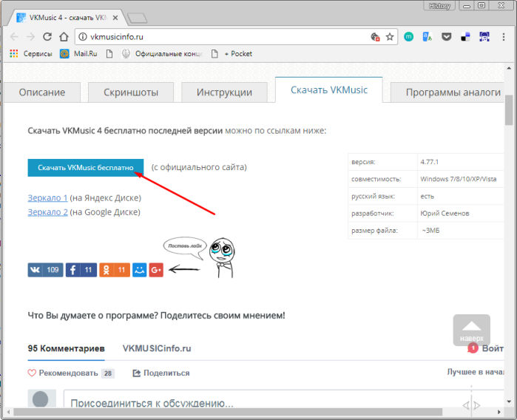Select the Скачать VKMusic tab
Image resolution: width=517 pixels, height=420 pixels.
coord(329,90)
